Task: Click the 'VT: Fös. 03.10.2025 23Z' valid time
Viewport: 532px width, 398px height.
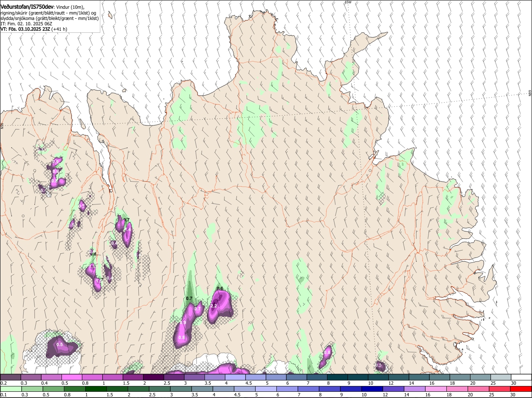Action: (25, 29)
